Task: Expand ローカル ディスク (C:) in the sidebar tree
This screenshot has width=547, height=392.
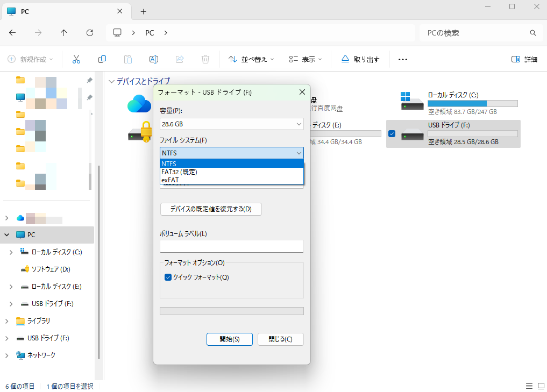Action: [10, 252]
